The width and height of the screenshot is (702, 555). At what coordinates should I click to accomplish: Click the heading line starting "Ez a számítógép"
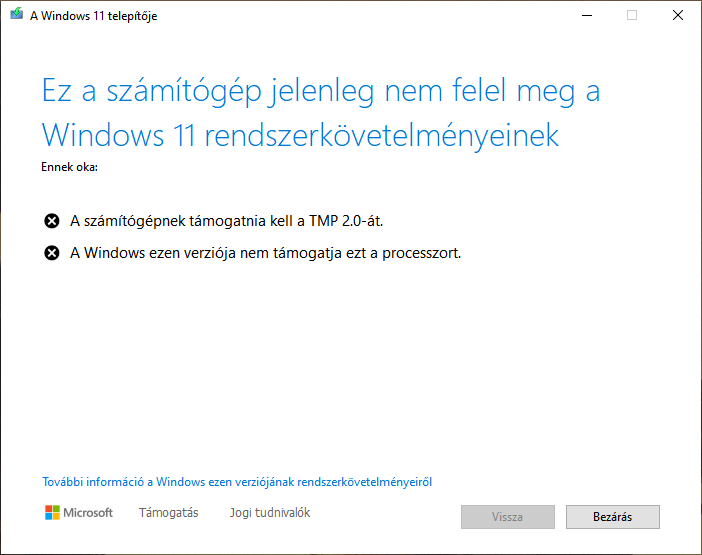pos(320,92)
